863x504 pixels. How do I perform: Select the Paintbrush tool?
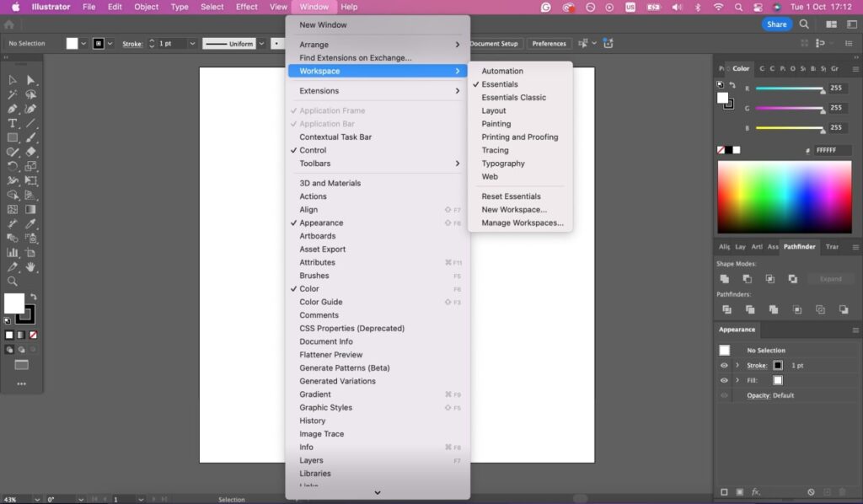point(31,137)
